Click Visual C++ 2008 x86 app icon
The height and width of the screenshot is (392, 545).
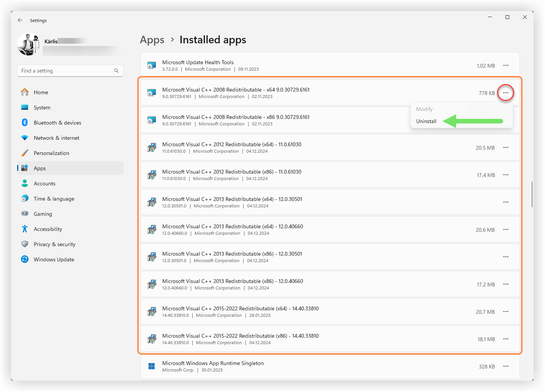152,120
